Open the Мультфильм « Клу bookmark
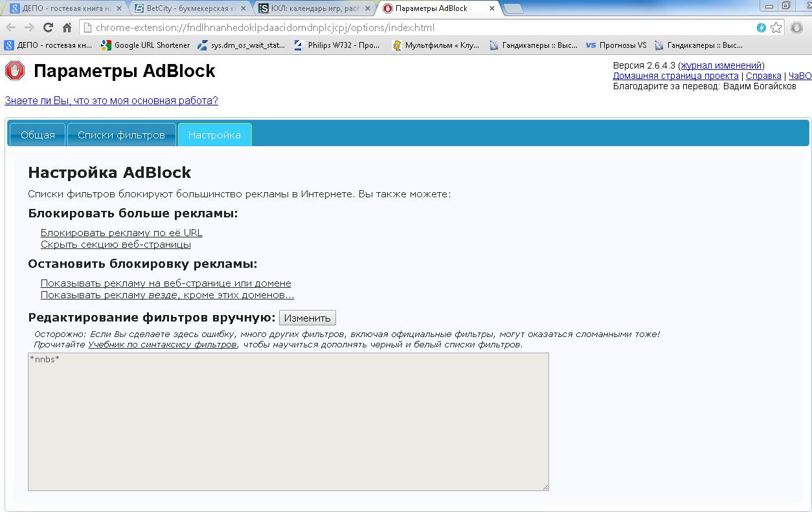The height and width of the screenshot is (524, 812). point(436,45)
